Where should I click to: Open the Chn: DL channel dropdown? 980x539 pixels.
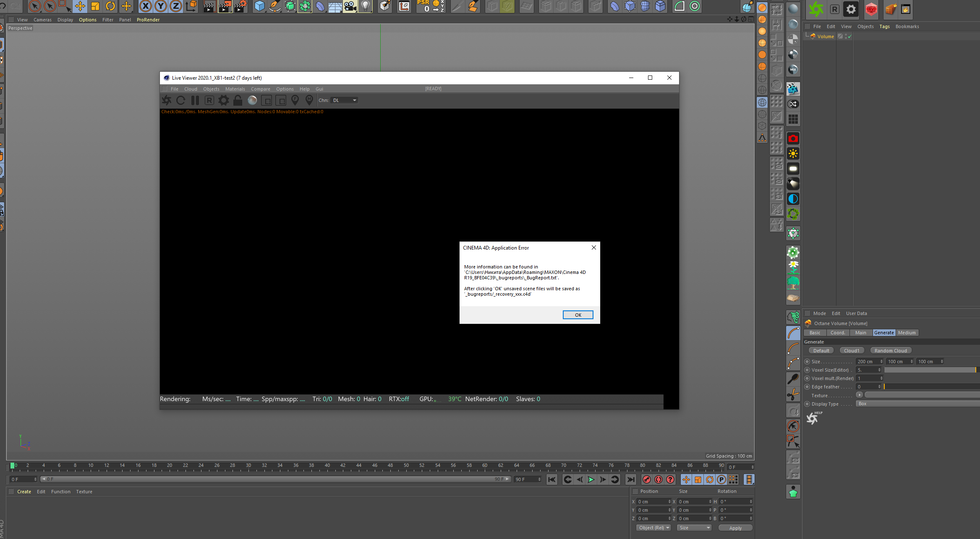click(344, 100)
